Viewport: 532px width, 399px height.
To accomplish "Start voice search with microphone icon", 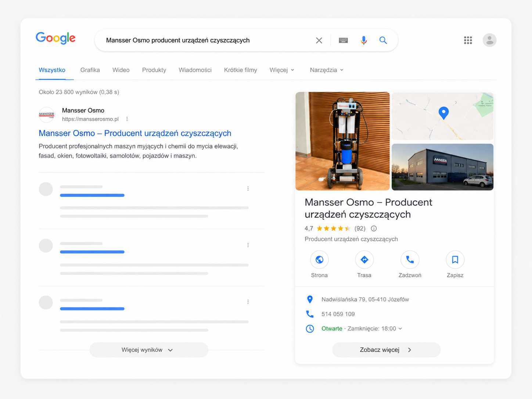I will click(364, 40).
